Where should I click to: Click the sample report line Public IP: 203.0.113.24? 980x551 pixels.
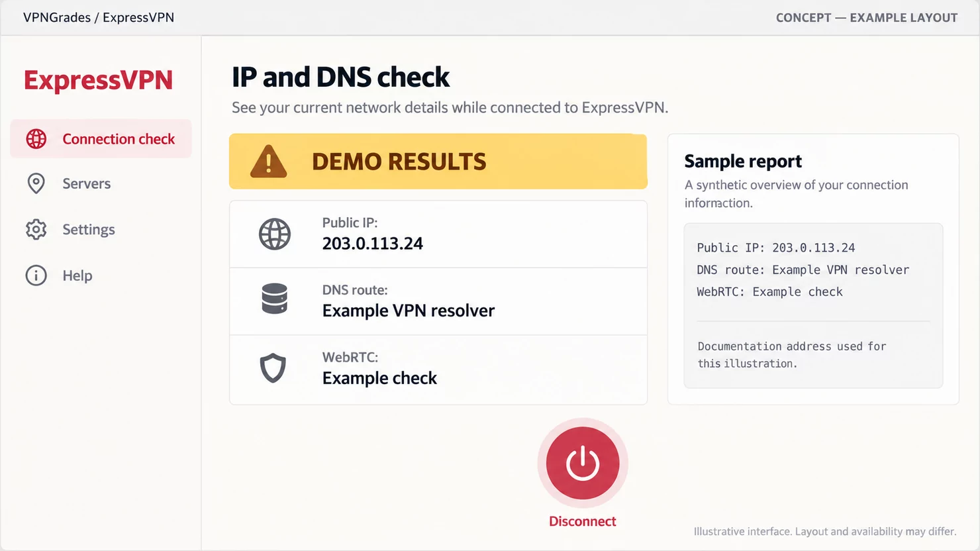point(776,248)
